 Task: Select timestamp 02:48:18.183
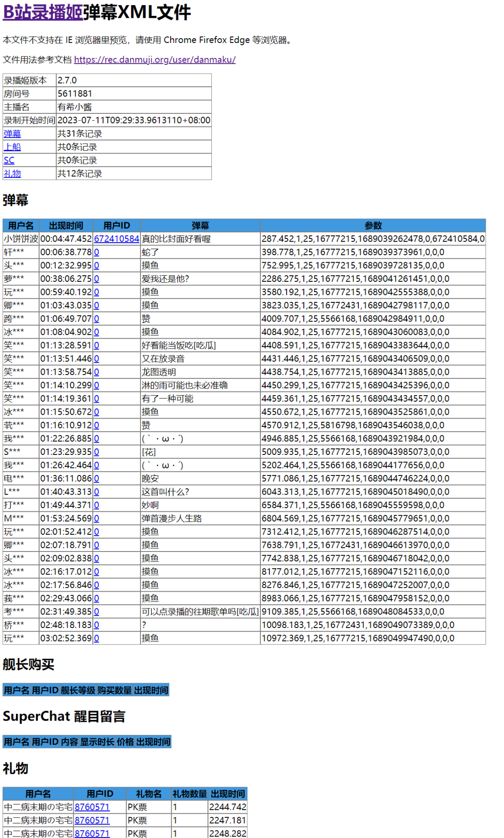point(66,625)
